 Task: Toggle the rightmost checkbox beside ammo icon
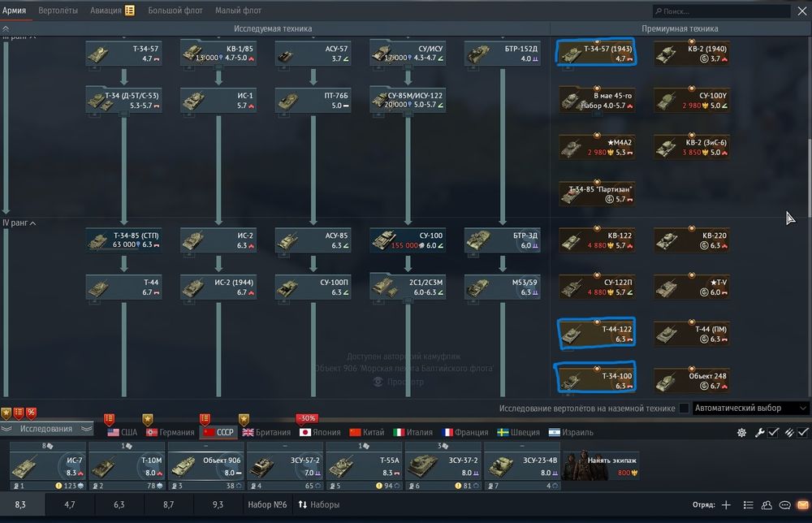(x=803, y=432)
